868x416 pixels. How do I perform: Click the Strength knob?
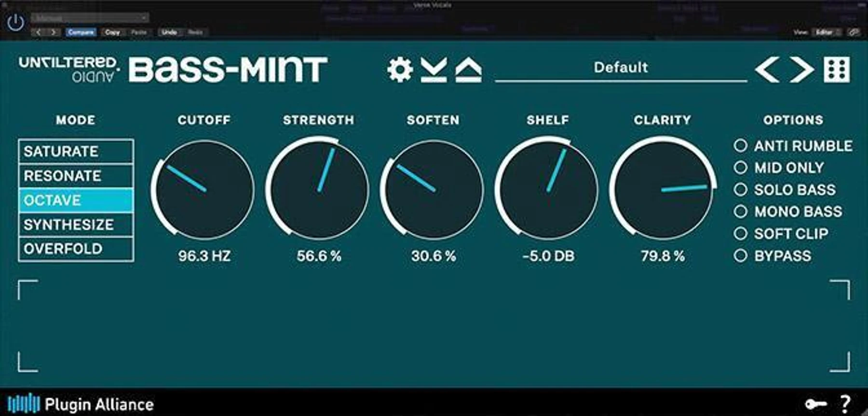pos(319,189)
